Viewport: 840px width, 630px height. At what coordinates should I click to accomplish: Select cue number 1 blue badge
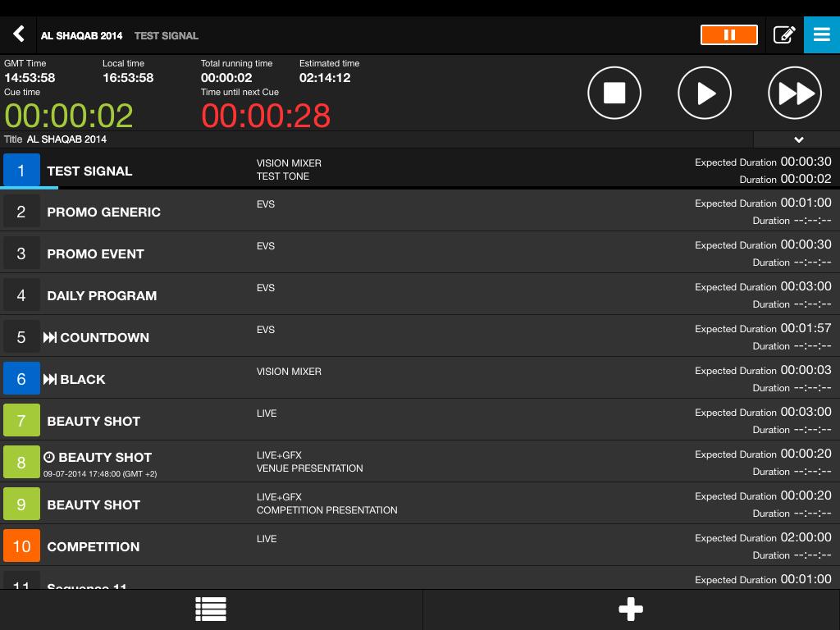(21, 171)
